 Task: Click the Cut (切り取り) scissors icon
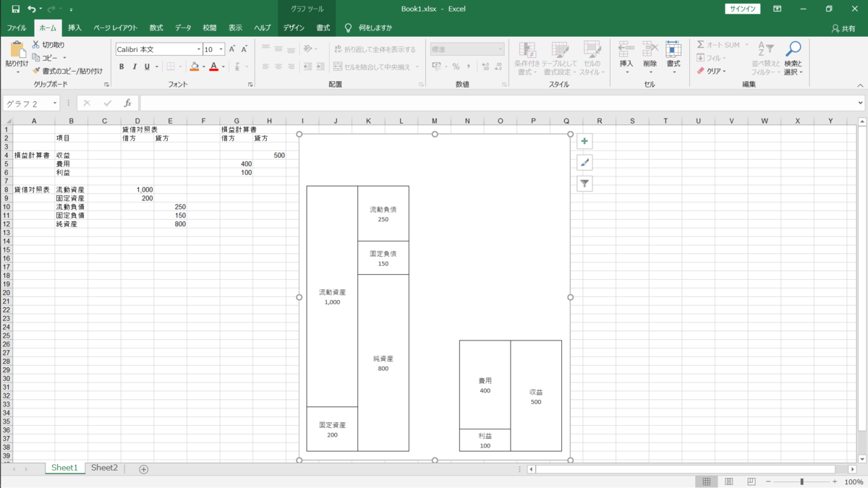pos(36,45)
